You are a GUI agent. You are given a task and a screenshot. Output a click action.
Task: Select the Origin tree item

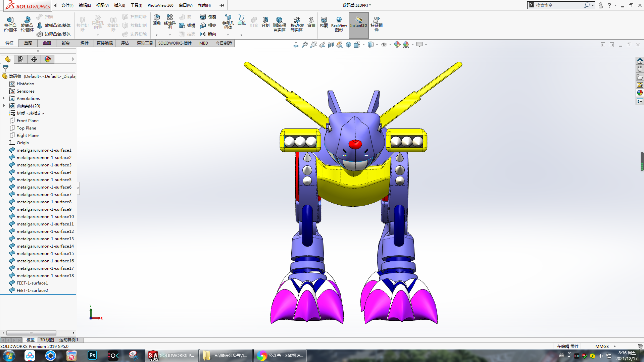click(23, 143)
